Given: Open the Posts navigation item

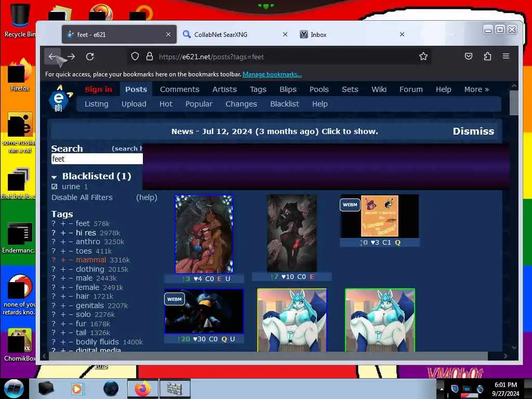Looking at the screenshot, I should click(x=136, y=89).
